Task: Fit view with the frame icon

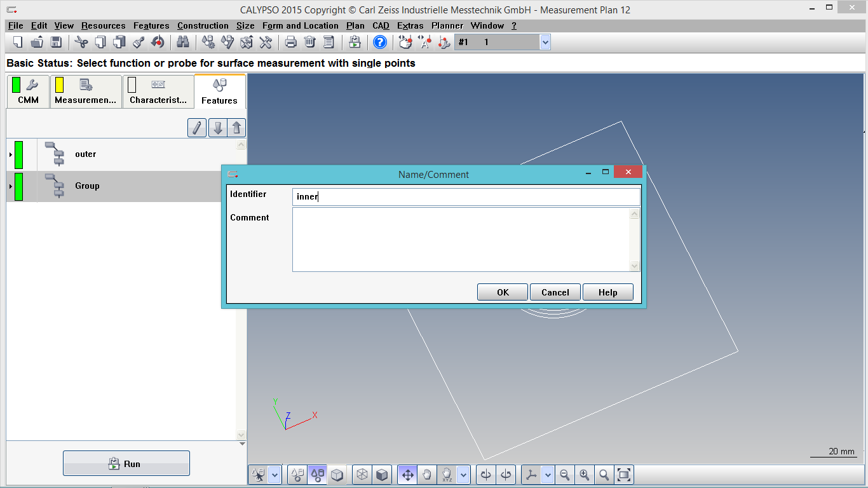Action: (624, 475)
